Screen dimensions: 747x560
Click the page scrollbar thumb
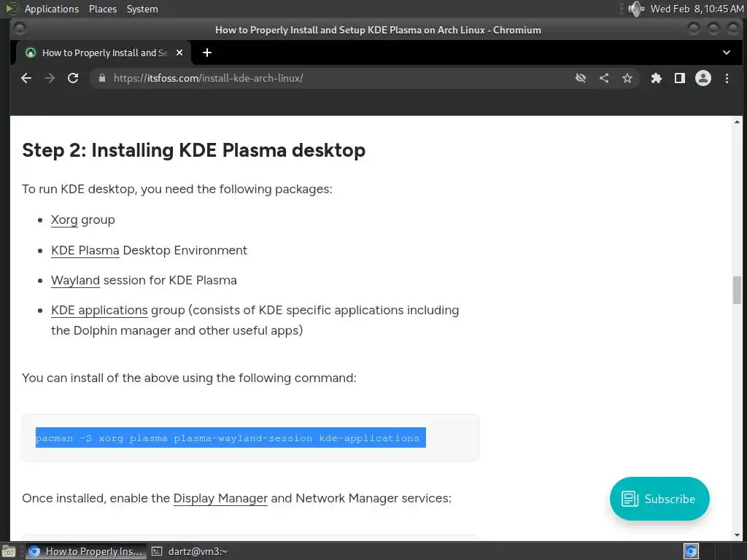point(737,289)
